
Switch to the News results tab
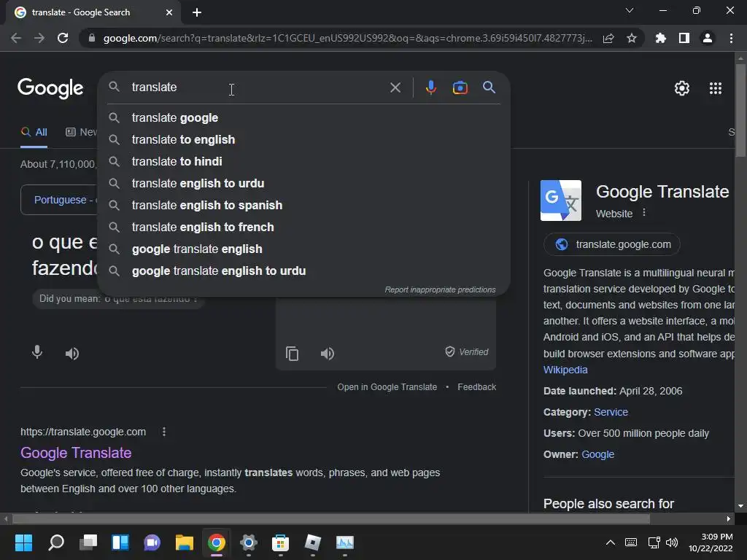[81, 133]
